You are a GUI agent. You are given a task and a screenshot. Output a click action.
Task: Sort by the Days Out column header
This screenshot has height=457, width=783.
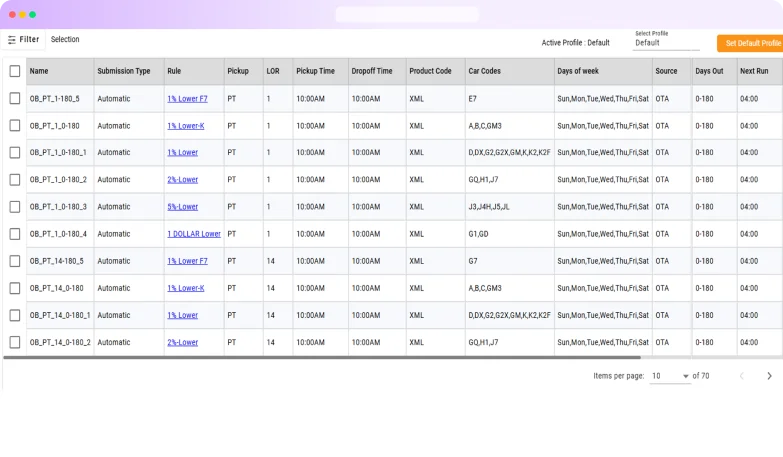709,71
